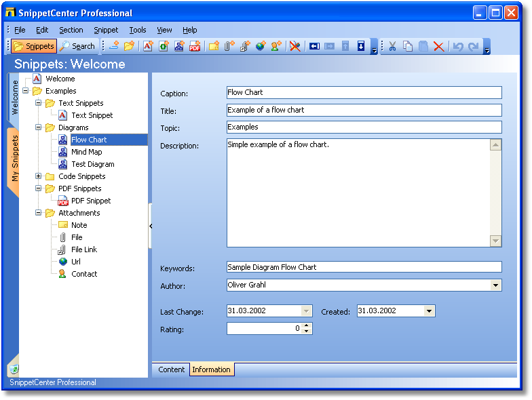Add a new PDF snippet
This screenshot has width=532, height=400.
pos(195,46)
